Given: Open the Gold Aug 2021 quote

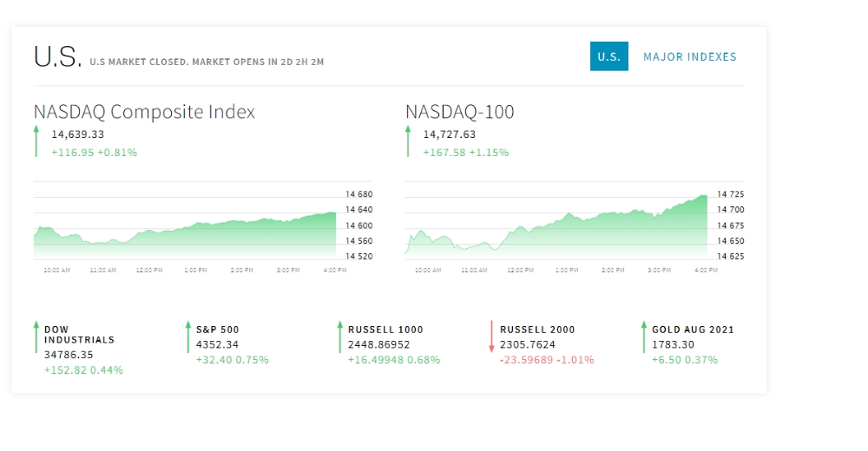Looking at the screenshot, I should pos(693,330).
